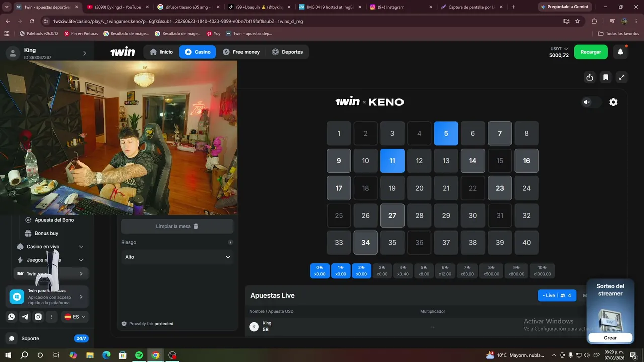
Task: Open Apuesta del Bono in sidebar
Action: tap(54, 220)
